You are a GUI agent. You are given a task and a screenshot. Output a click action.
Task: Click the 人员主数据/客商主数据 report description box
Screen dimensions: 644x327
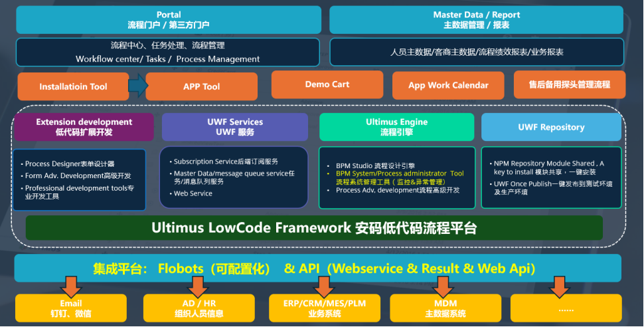pyautogui.click(x=477, y=53)
